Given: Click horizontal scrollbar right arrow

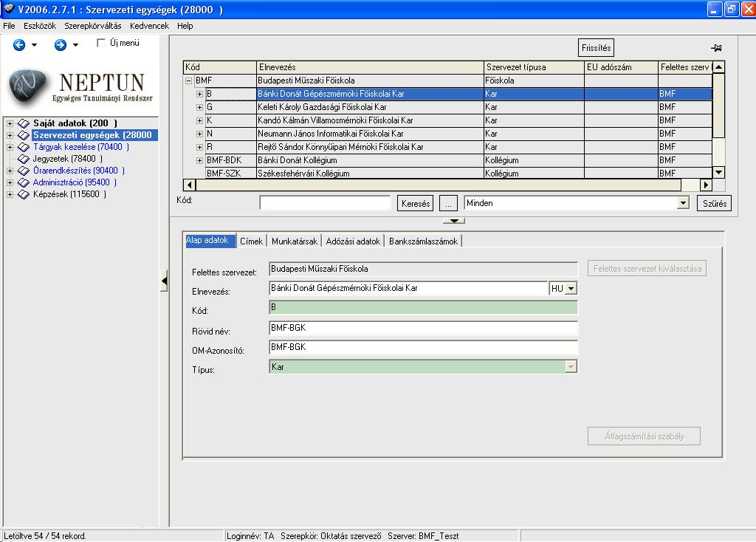Looking at the screenshot, I should click(706, 185).
